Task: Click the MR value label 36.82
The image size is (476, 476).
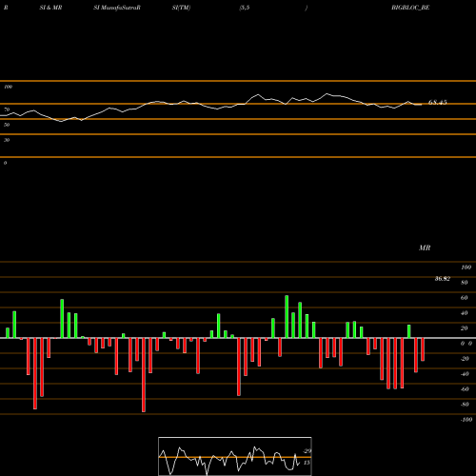Action: 443,279
